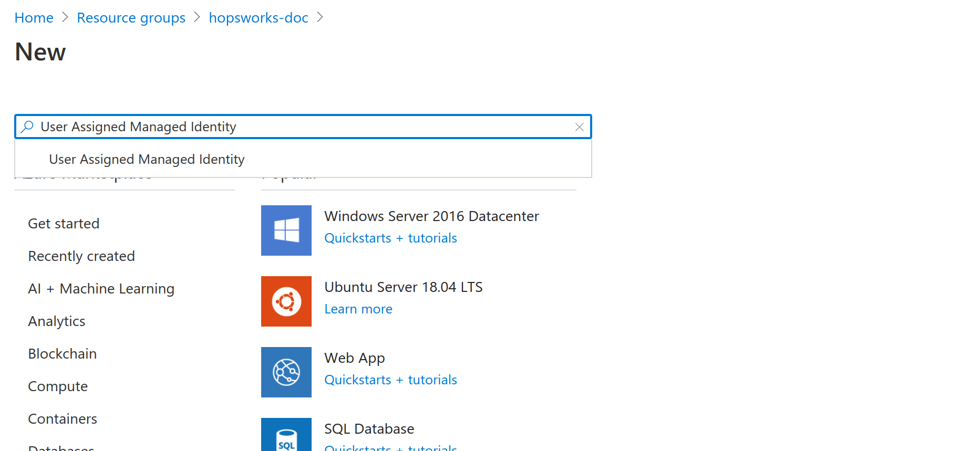
Task: Choose the Analytics category
Action: click(57, 321)
